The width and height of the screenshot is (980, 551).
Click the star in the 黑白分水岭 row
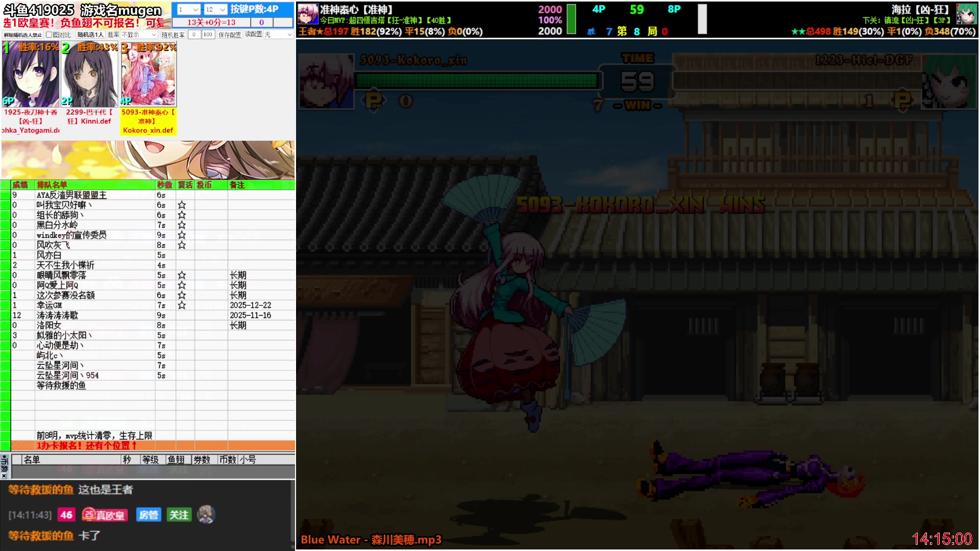click(x=182, y=225)
